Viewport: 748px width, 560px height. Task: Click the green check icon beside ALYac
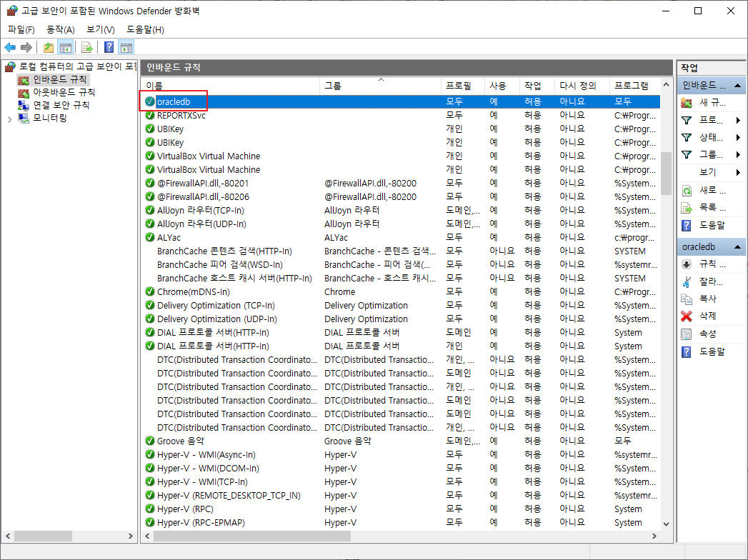pos(150,237)
